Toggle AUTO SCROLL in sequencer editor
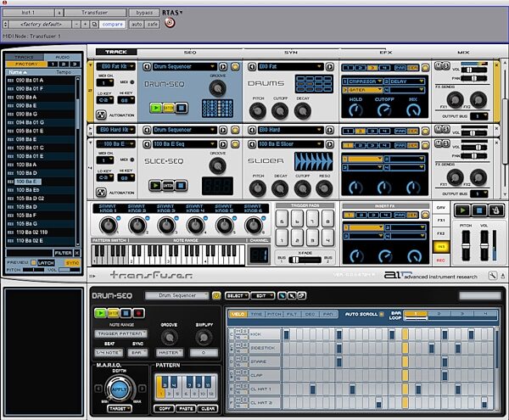The image size is (509, 420). (381, 314)
